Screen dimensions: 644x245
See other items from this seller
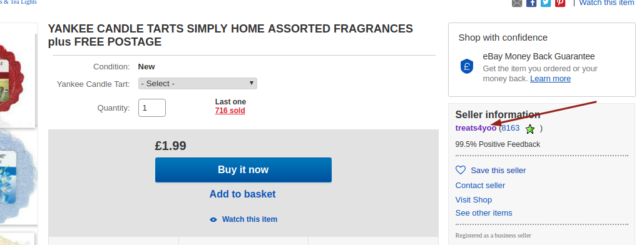tap(484, 213)
